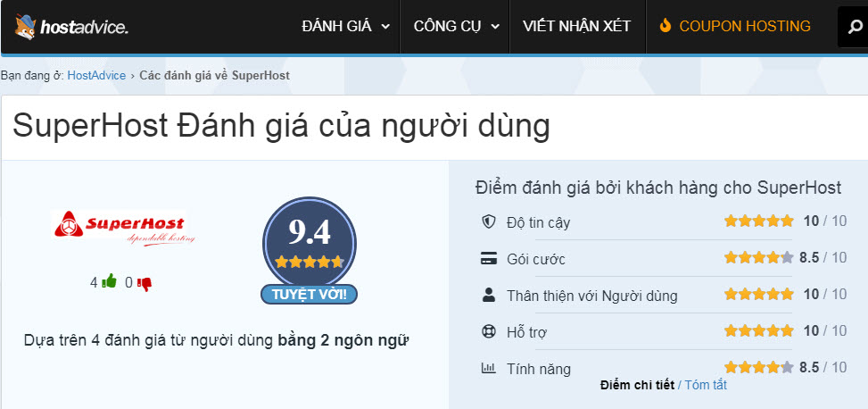
Task: Click the Tính năng label
Action: 539,369
